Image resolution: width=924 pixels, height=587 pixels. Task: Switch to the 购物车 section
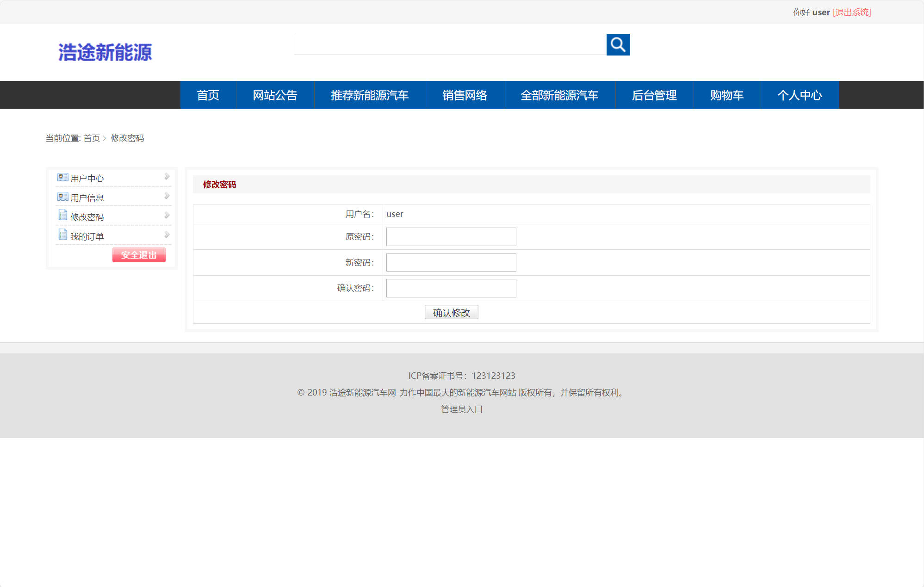tap(726, 95)
